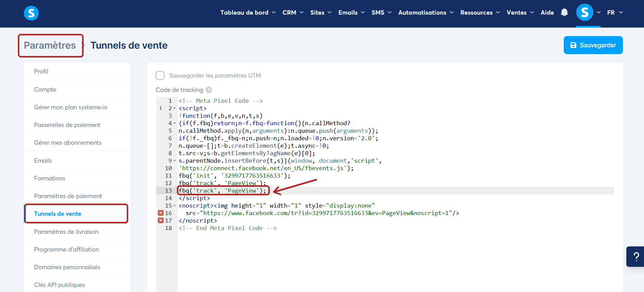The height and width of the screenshot is (292, 644).
Task: Click the Meta Pixel Code comment on line 1
Action: coord(220,101)
